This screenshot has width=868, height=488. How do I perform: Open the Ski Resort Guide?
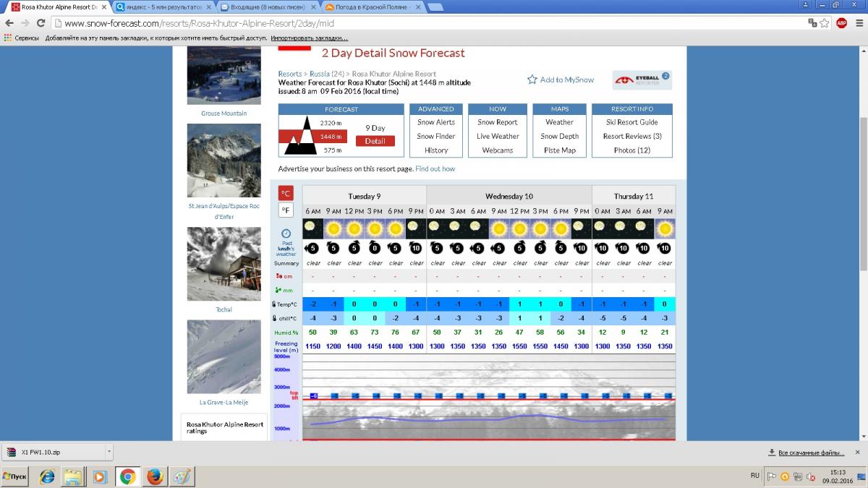pos(632,122)
